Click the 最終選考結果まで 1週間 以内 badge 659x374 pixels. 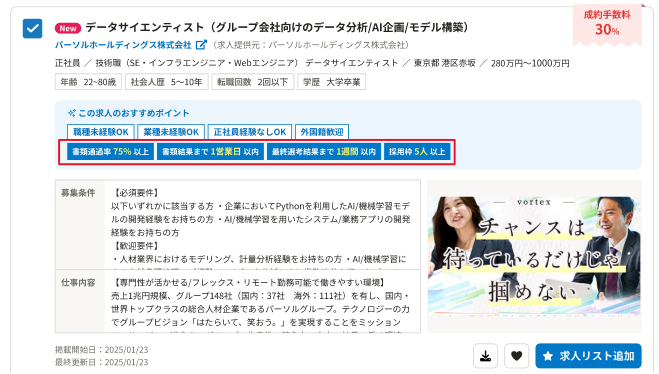[x=324, y=152]
